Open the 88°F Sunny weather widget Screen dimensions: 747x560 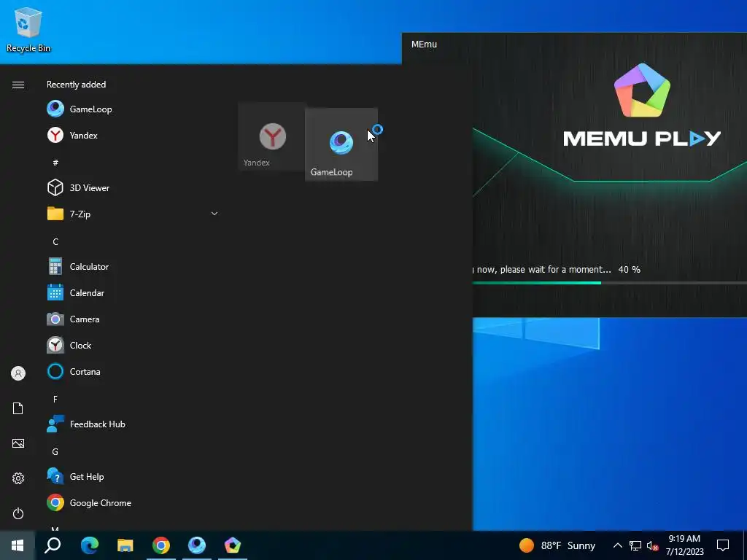point(557,545)
